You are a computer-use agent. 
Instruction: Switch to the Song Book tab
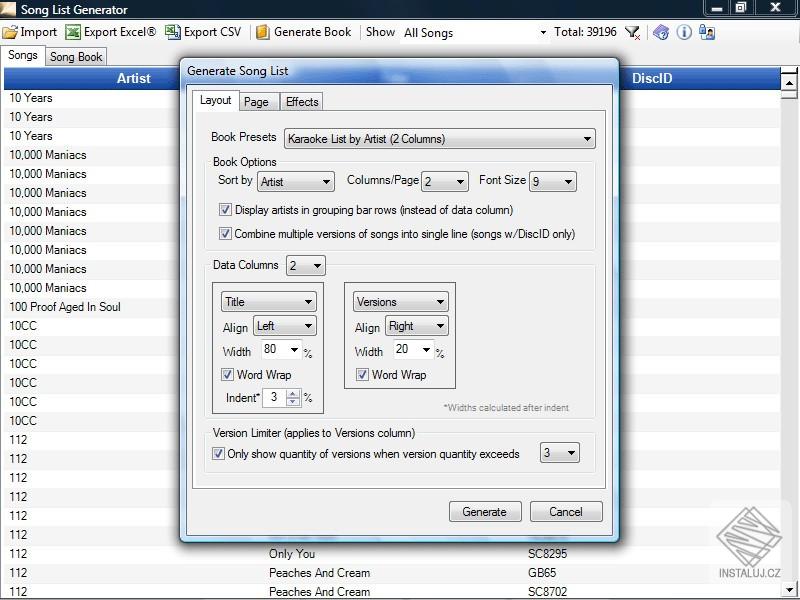coord(76,57)
